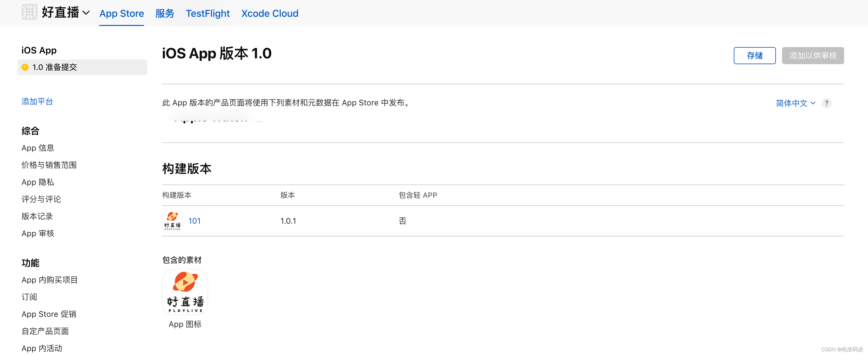Click the 存储 (Save) button
The height and width of the screenshot is (355, 868).
click(x=755, y=56)
